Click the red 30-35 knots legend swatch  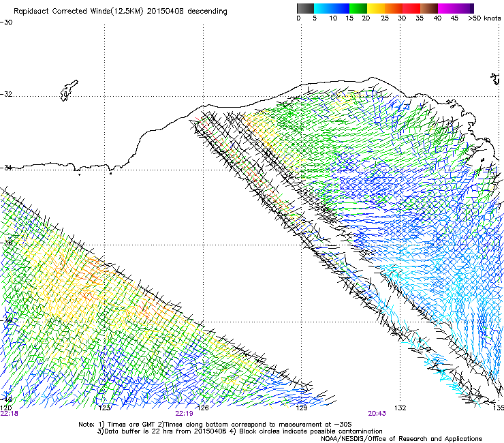[x=411, y=8]
